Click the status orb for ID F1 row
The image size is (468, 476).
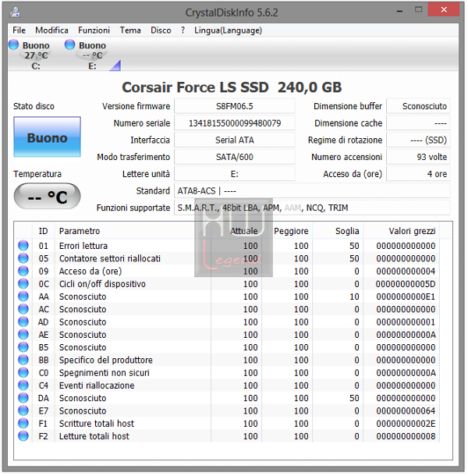tap(23, 423)
